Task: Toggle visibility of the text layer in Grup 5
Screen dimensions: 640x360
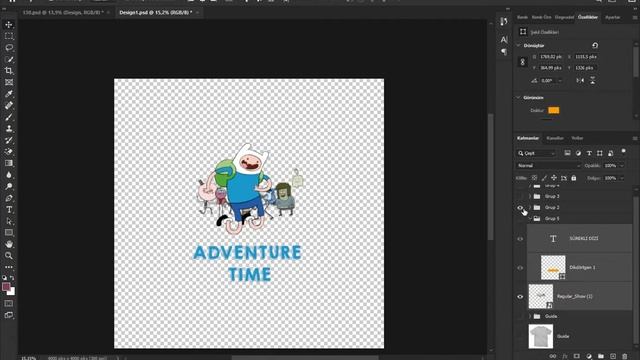Action: [x=520, y=239]
